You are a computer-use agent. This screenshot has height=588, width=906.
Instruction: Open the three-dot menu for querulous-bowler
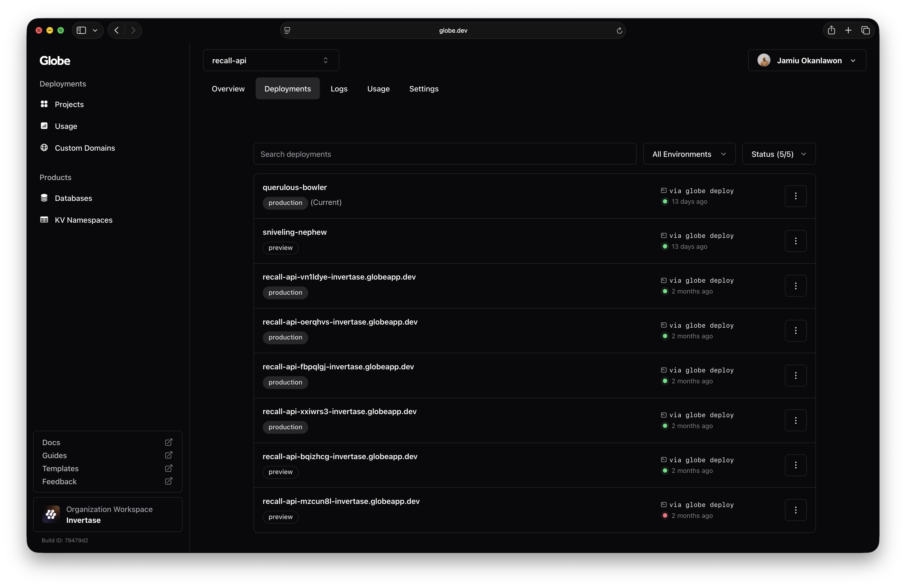[795, 196]
